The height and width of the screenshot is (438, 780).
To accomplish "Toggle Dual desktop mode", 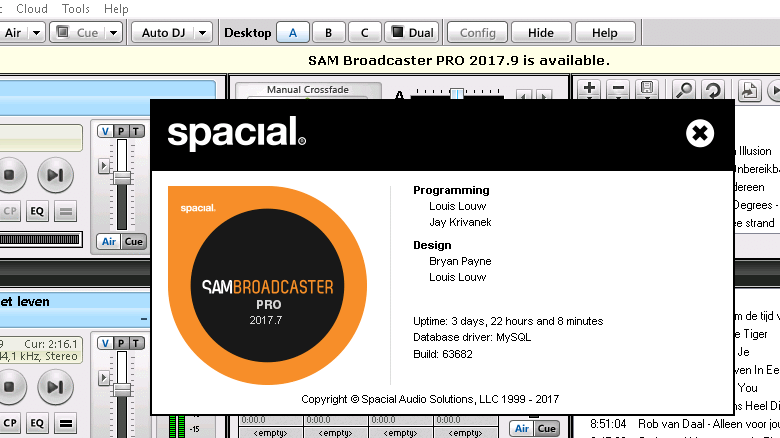I will (412, 33).
